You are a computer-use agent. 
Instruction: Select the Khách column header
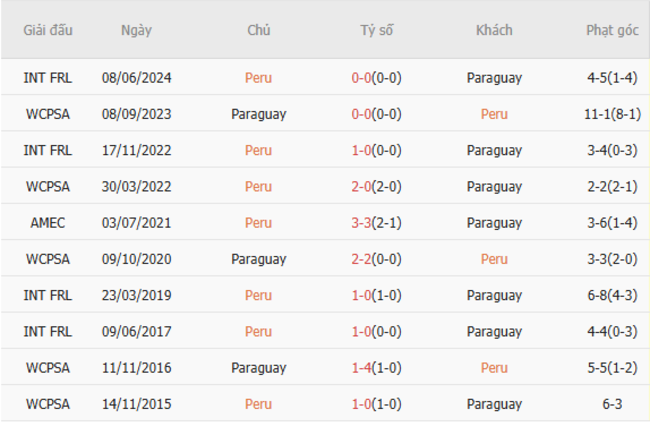pyautogui.click(x=494, y=30)
